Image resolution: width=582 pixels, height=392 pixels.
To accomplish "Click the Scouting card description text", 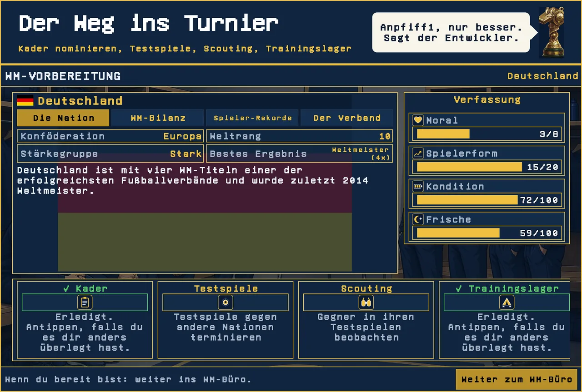I will [366, 327].
